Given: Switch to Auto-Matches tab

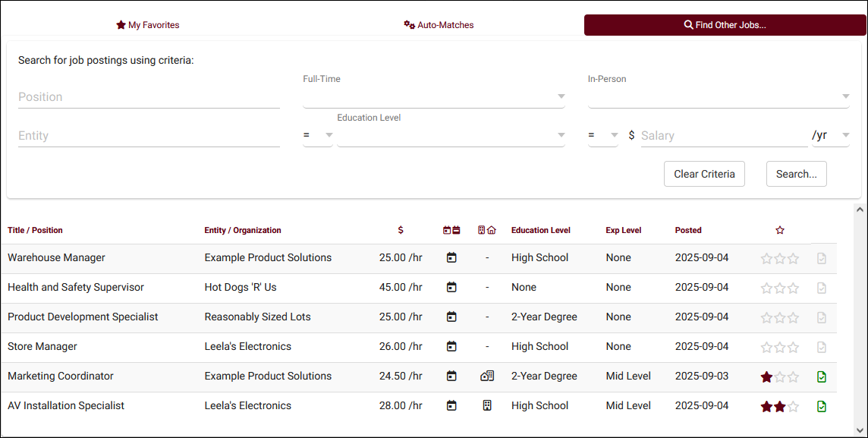Looking at the screenshot, I should (x=439, y=25).
